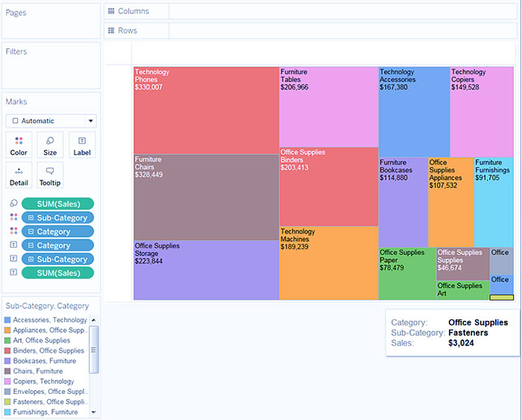Screen dimensions: 522x420
Task: Select the Office Supplies Paper tile
Action: pos(407,274)
